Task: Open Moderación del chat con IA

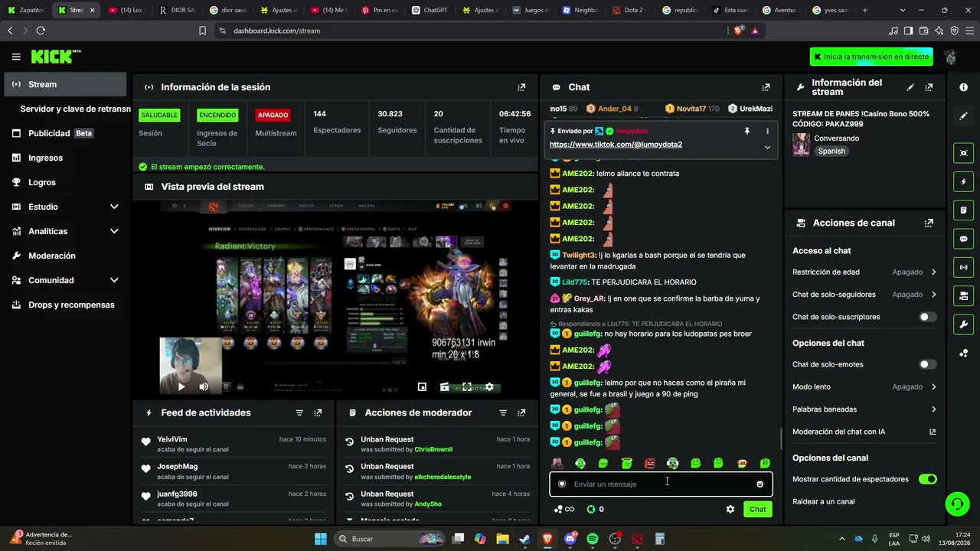Action: click(x=864, y=432)
